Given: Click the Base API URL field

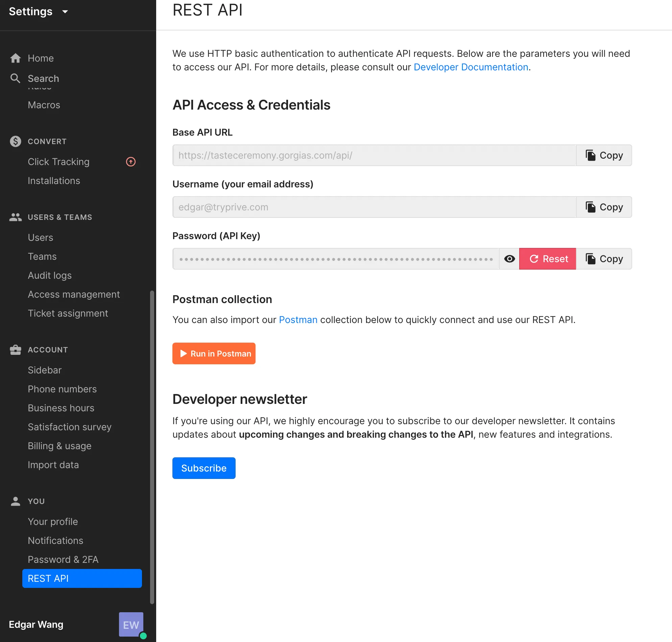Looking at the screenshot, I should 374,155.
